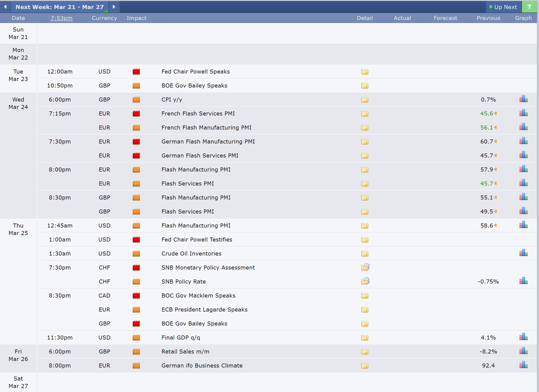Select the Fed Chair Powell Testifies event
Image resolution: width=539 pixels, height=392 pixels.
click(x=197, y=239)
